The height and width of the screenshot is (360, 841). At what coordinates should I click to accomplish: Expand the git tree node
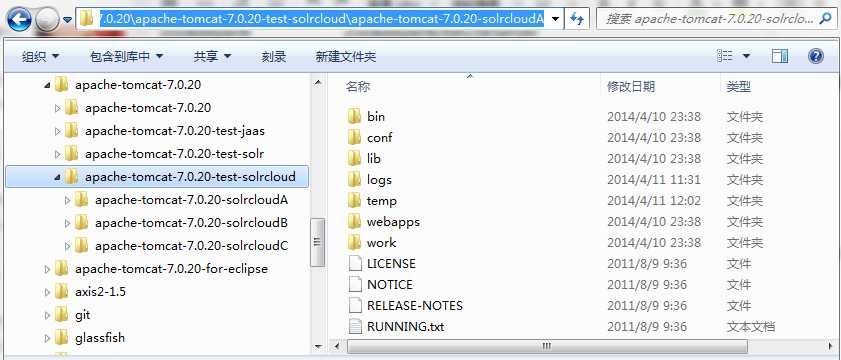pyautogui.click(x=48, y=315)
